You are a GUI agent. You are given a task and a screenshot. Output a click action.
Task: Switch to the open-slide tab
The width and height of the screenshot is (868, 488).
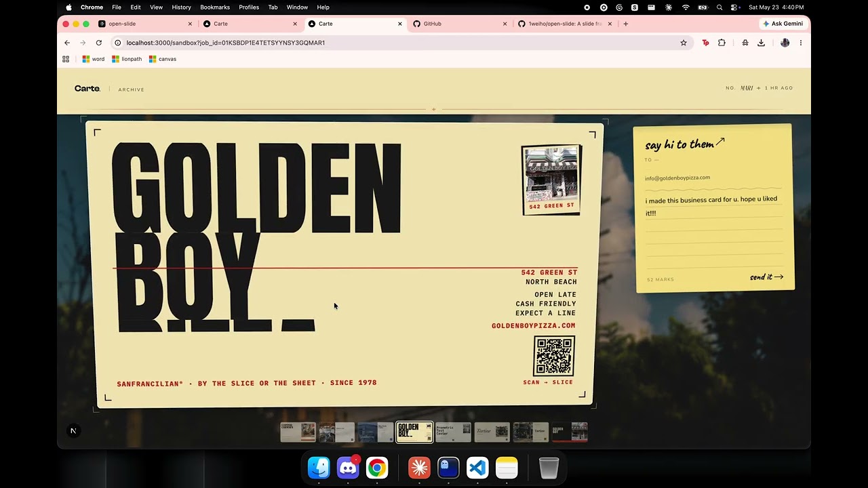145,24
